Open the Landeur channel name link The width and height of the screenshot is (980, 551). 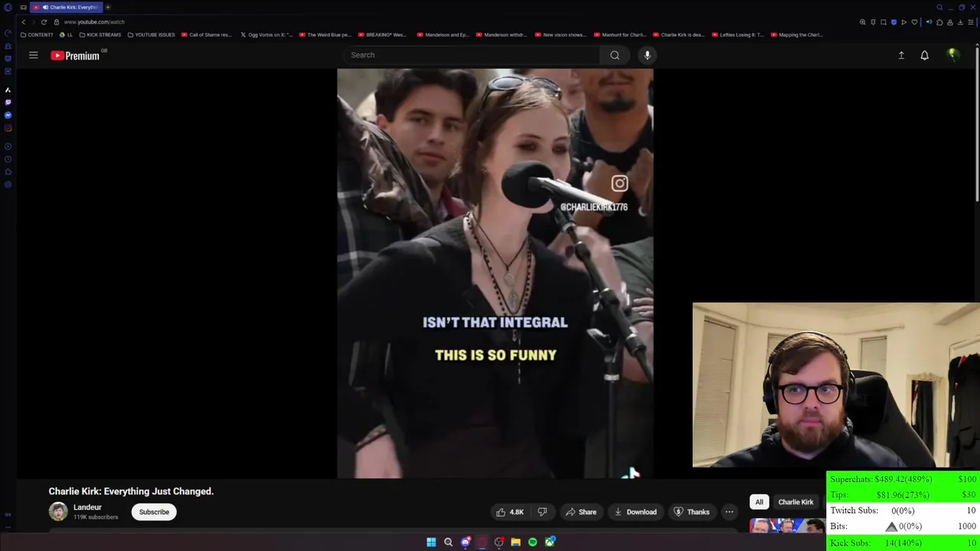[x=87, y=507]
